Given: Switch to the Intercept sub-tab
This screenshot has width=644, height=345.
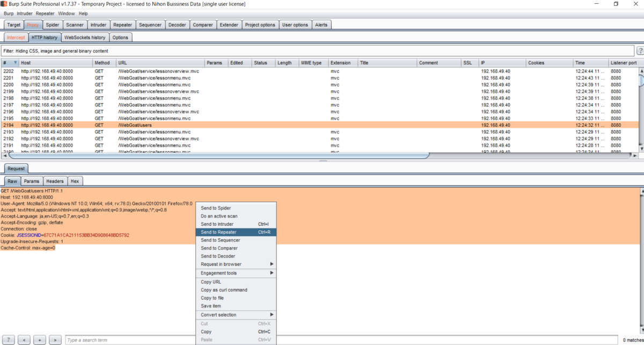Looking at the screenshot, I should [16, 38].
